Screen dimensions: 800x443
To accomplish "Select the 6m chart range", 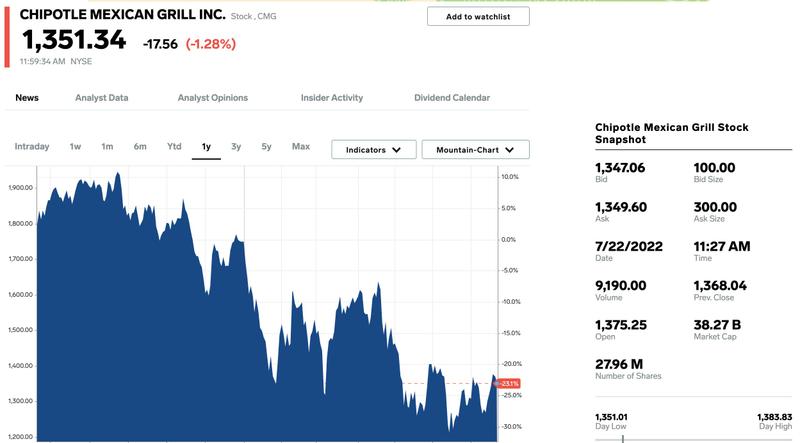I will 140,146.
